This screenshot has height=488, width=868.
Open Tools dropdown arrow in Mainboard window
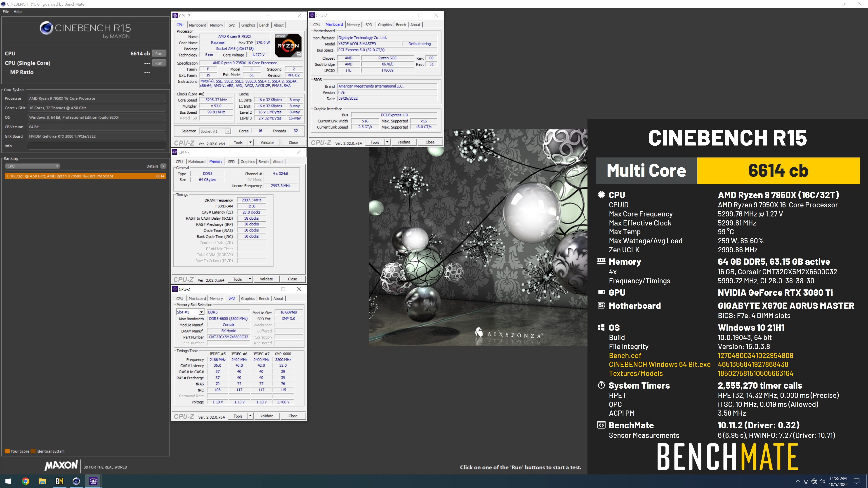pos(387,142)
